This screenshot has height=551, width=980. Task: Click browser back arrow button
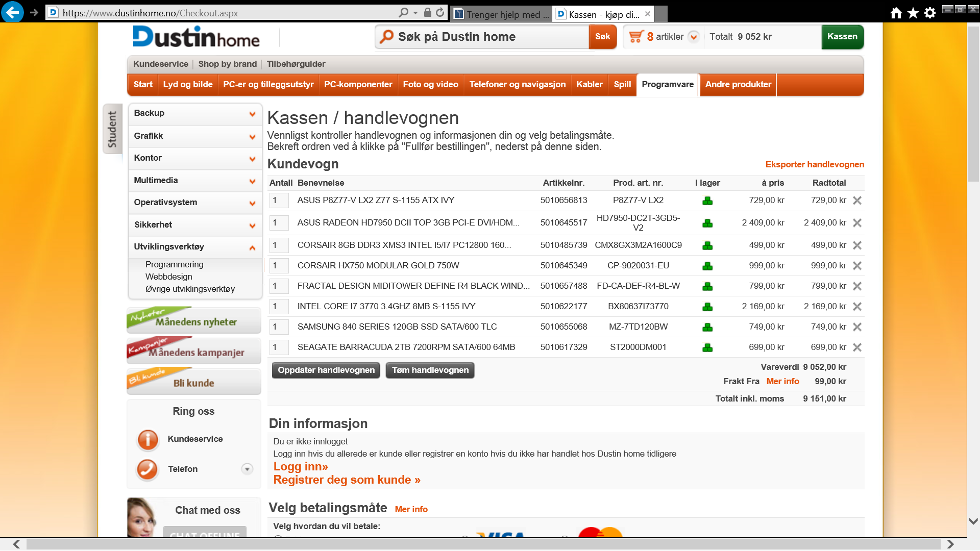click(12, 12)
